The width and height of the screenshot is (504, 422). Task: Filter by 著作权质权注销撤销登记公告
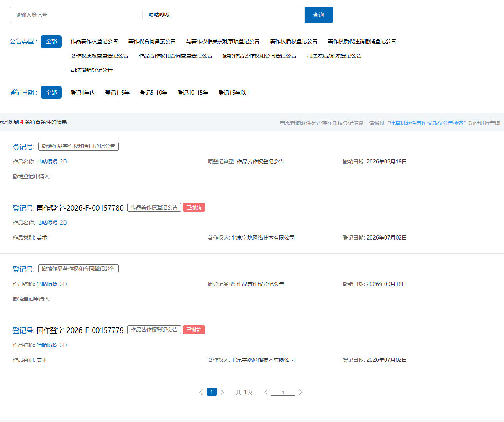pos(362,41)
